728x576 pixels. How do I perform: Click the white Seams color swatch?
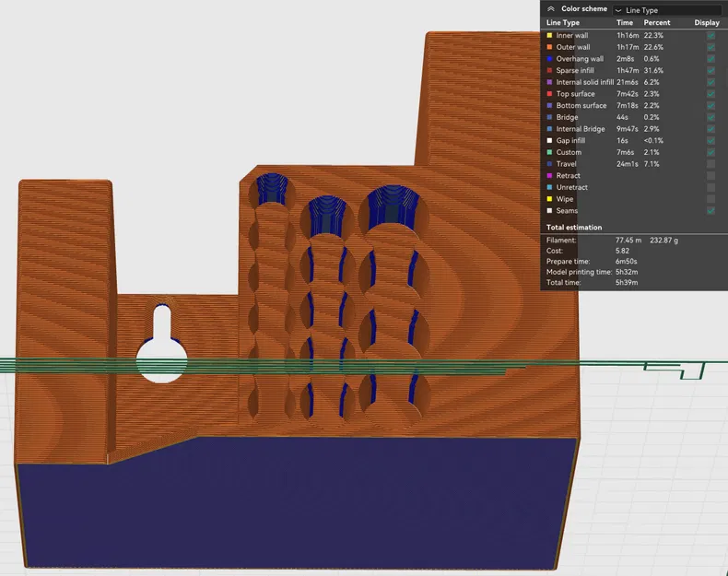coord(550,211)
